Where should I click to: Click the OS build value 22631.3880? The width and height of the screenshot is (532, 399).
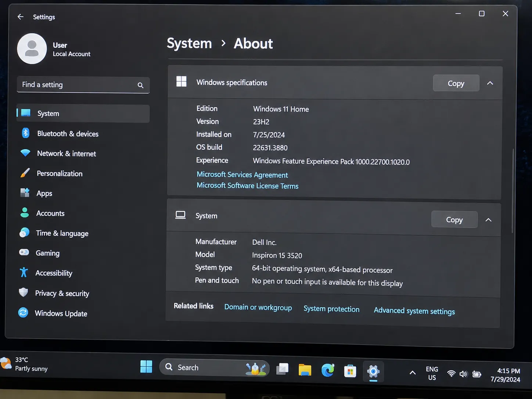(x=270, y=148)
